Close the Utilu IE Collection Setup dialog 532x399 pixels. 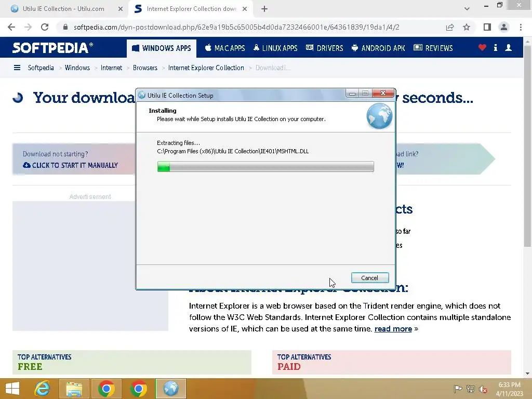click(383, 93)
